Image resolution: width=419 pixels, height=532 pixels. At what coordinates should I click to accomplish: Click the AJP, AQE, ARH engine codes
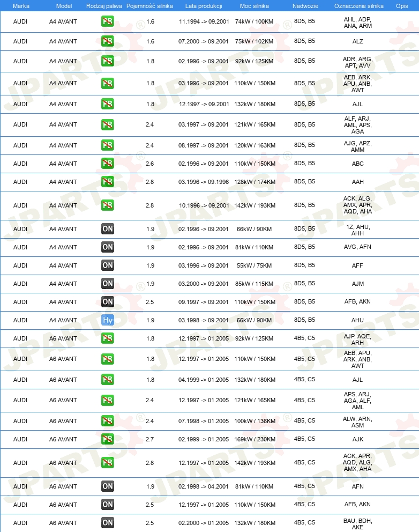click(x=357, y=339)
